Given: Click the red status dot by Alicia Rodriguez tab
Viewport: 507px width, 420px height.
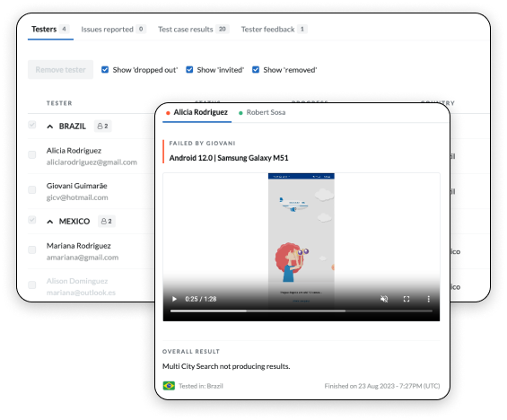Looking at the screenshot, I should (x=168, y=113).
